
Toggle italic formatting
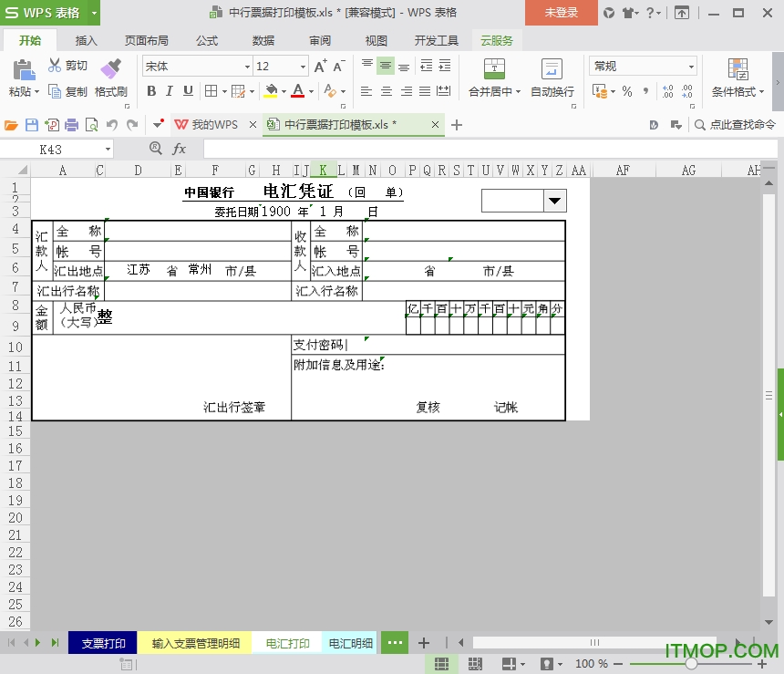(170, 91)
